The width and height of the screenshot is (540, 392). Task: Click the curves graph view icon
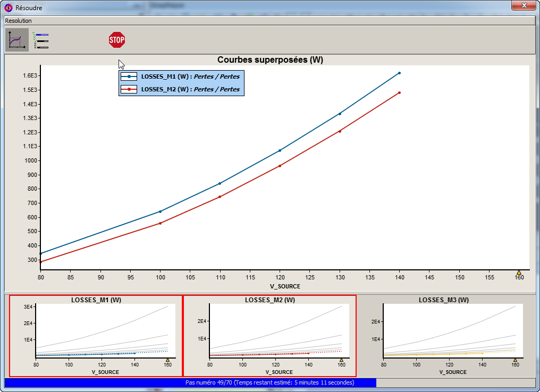click(16, 40)
